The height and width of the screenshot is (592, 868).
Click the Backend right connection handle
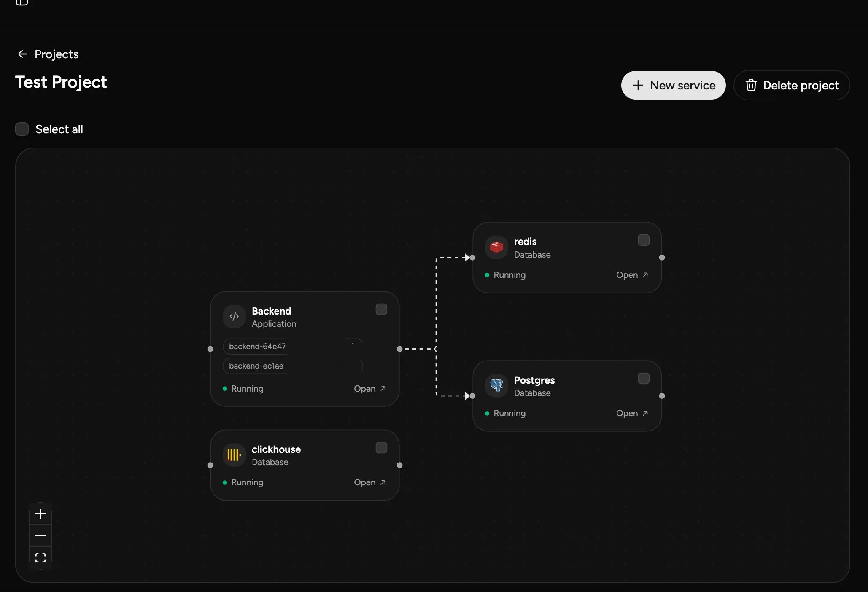coord(399,349)
